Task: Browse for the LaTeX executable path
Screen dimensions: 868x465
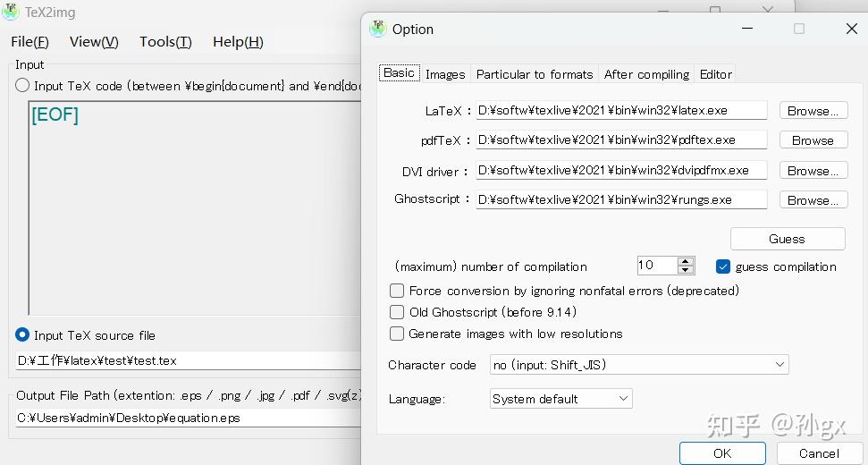Action: click(813, 111)
